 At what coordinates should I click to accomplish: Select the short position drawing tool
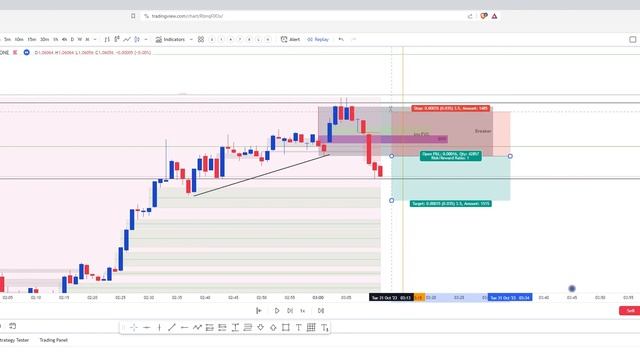[x=222, y=327]
